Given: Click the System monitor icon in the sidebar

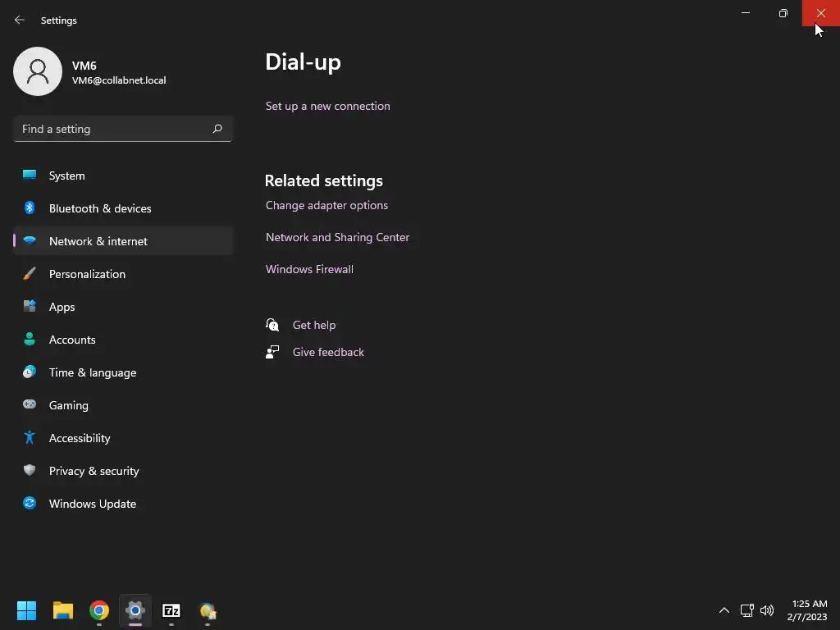Looking at the screenshot, I should [x=30, y=176].
